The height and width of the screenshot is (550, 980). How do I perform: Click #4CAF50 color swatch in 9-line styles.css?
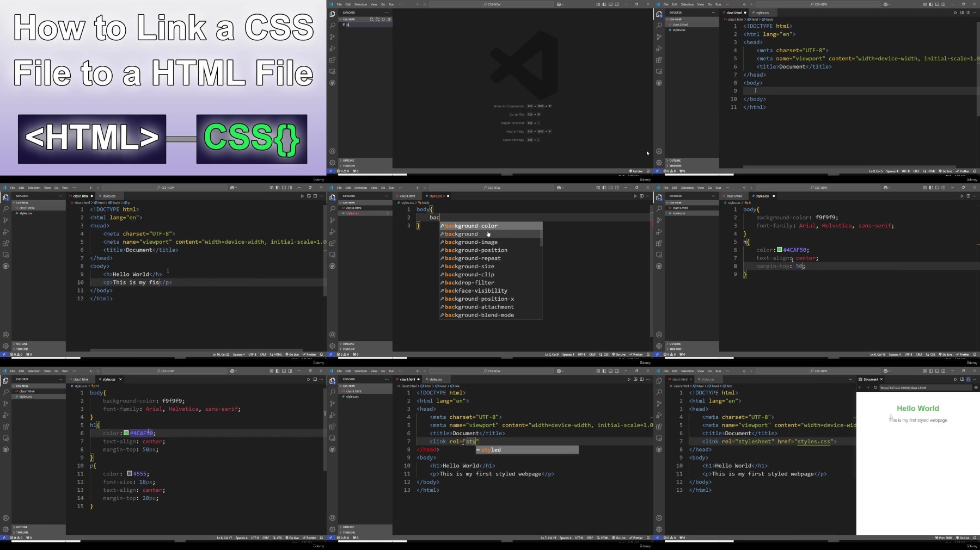(x=780, y=250)
